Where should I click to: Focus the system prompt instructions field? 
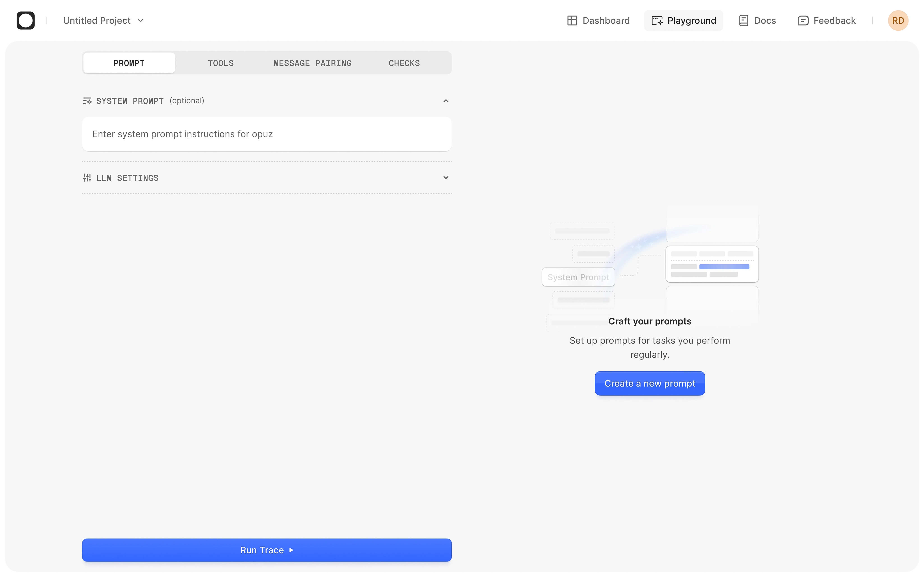pyautogui.click(x=266, y=134)
